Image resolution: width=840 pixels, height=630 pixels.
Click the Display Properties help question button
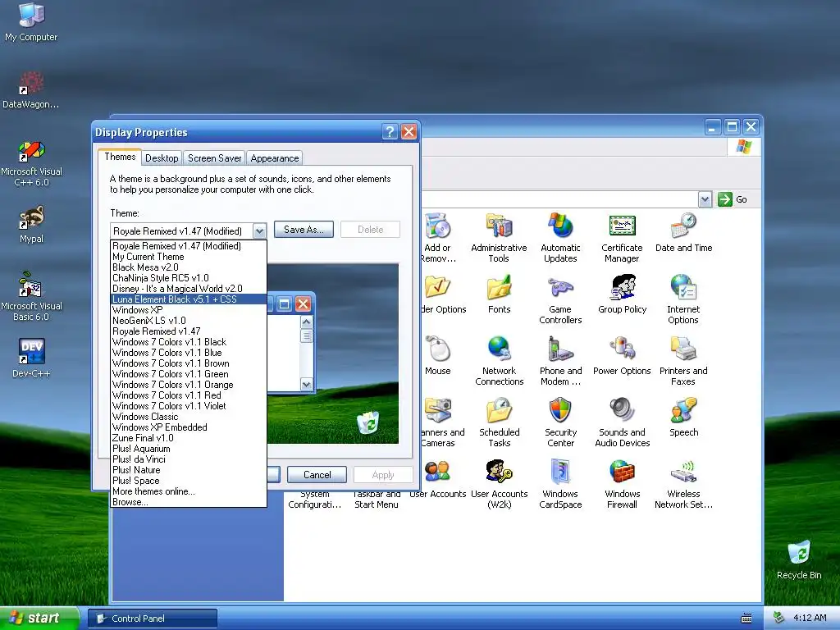(390, 132)
